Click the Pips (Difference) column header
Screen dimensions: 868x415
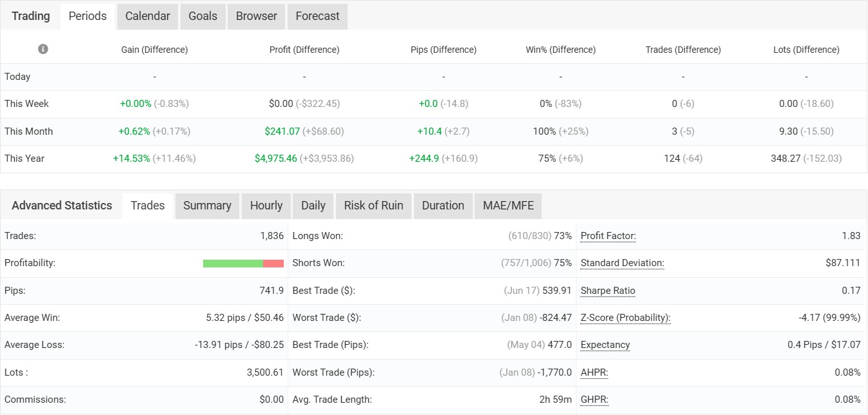tap(444, 50)
